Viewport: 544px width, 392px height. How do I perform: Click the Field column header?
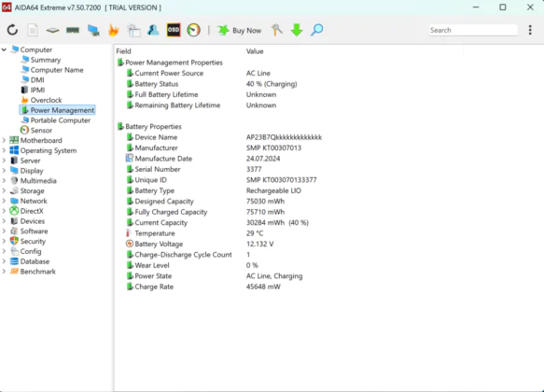[123, 51]
